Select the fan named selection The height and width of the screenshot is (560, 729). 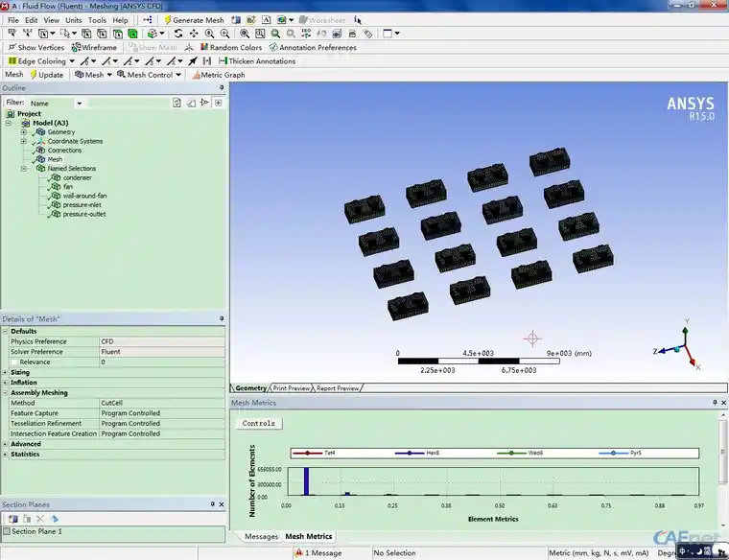pyautogui.click(x=68, y=187)
